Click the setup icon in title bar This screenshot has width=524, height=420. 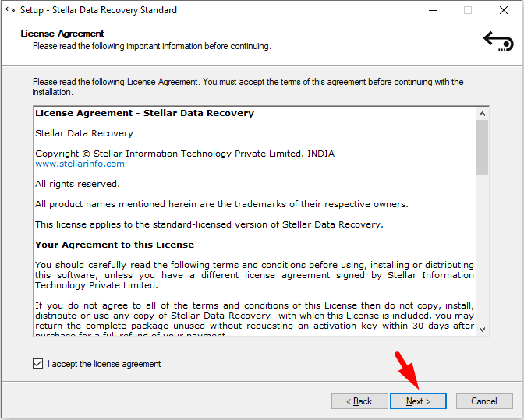10,10
